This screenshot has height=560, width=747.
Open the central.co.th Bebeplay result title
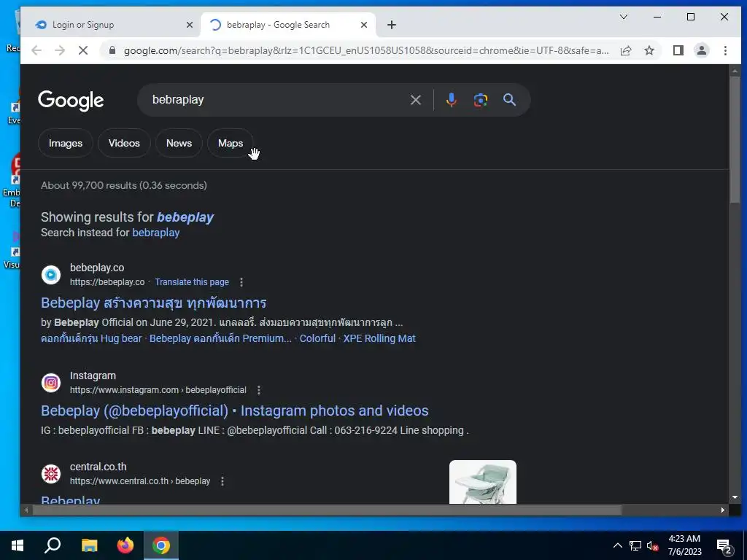pos(71,499)
